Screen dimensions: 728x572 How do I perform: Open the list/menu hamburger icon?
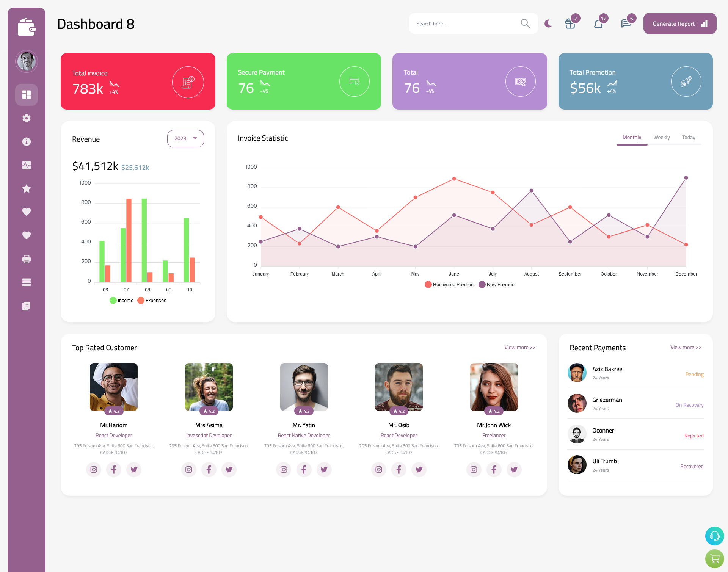pyautogui.click(x=26, y=282)
